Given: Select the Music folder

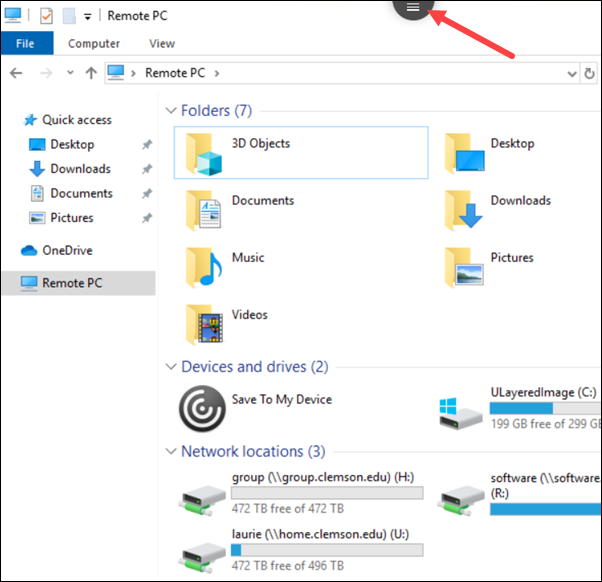Looking at the screenshot, I should (x=225, y=267).
